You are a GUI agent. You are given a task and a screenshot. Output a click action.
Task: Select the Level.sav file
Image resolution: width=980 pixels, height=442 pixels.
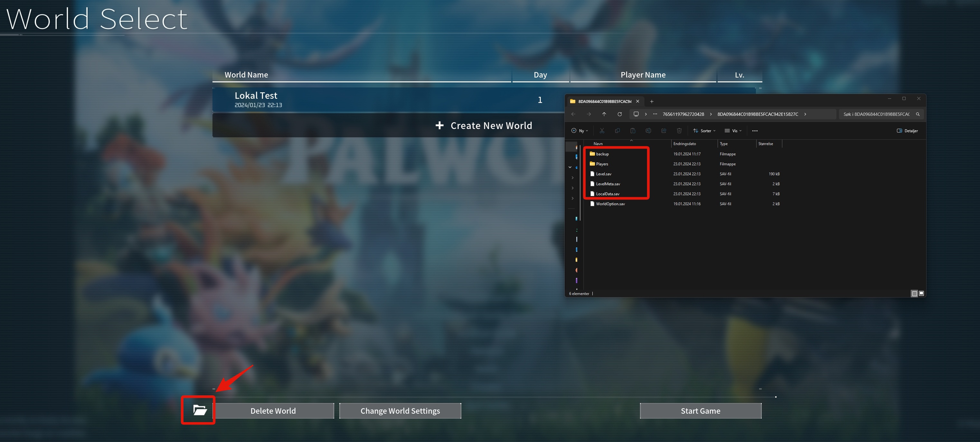[x=603, y=174]
